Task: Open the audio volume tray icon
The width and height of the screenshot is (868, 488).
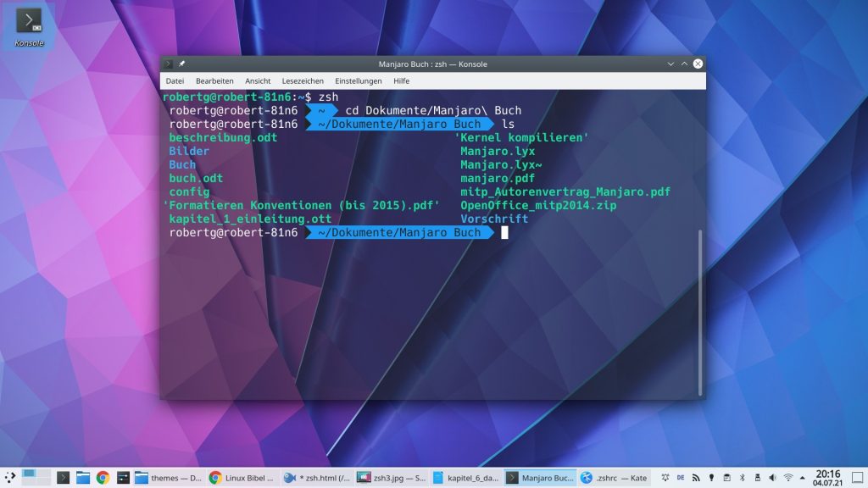Action: (x=773, y=478)
